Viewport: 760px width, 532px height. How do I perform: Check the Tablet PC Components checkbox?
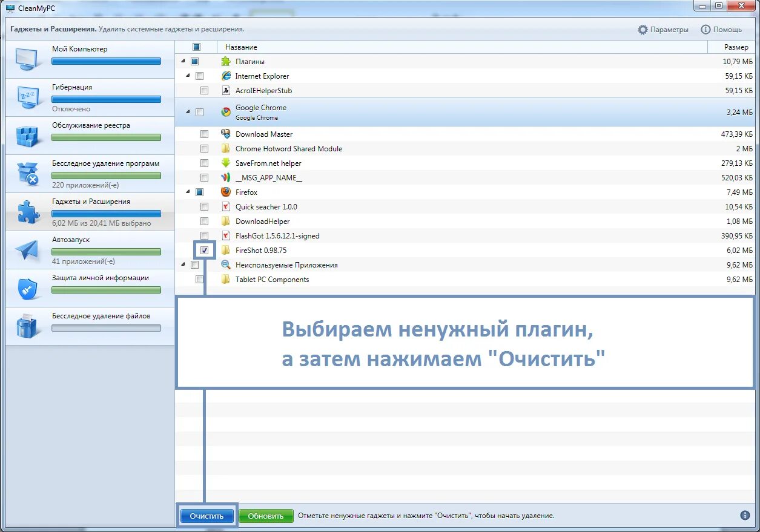199,279
